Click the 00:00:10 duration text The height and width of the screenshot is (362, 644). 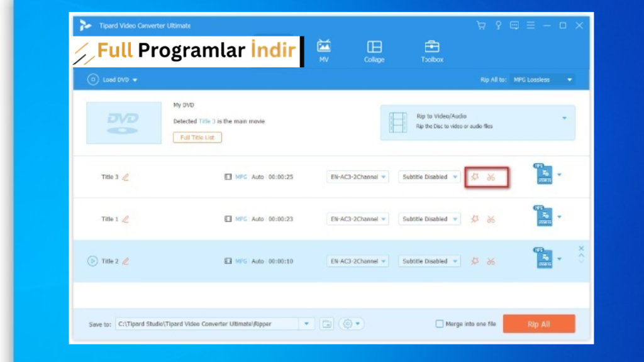pos(281,261)
